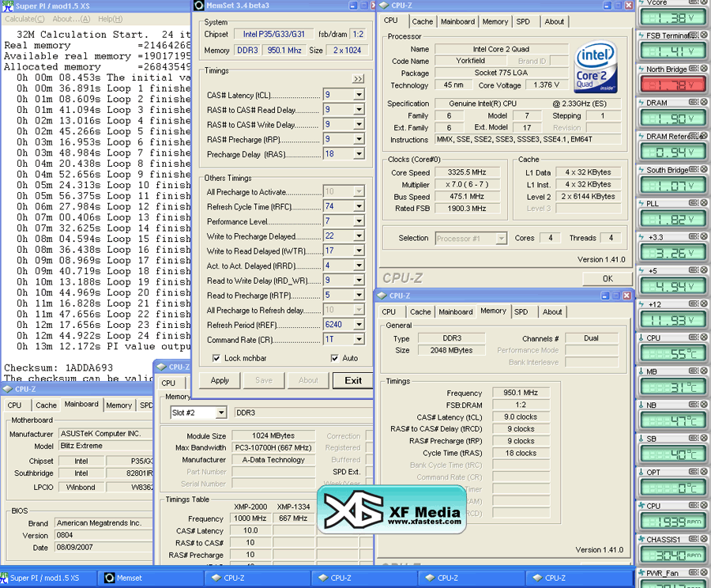Click OK in the CPU-Z CPU window
The width and height of the screenshot is (711, 588).
point(608,278)
